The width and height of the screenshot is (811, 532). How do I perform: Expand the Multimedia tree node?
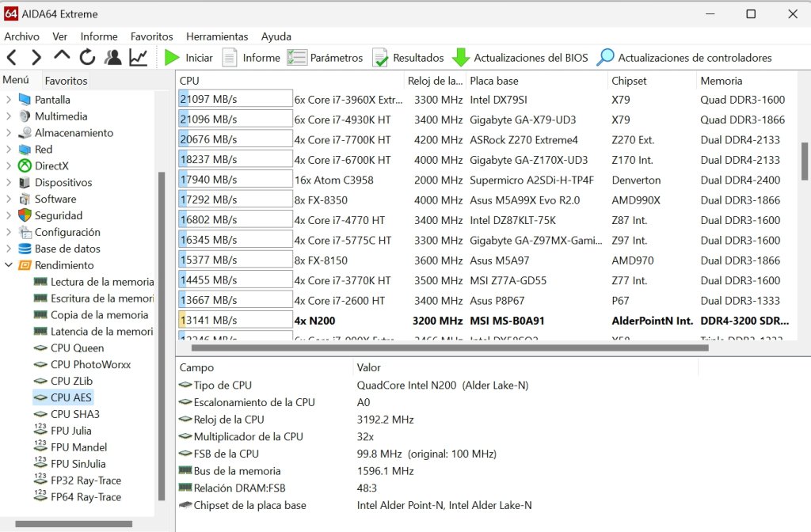(8, 116)
